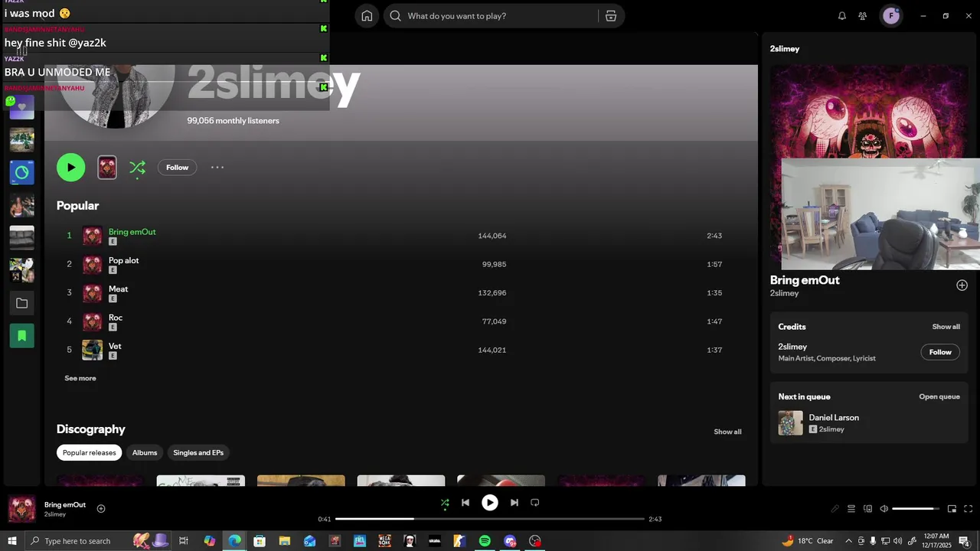Image resolution: width=980 pixels, height=551 pixels.
Task: Open the bottom bar Bring emOut album art
Action: coord(21,509)
